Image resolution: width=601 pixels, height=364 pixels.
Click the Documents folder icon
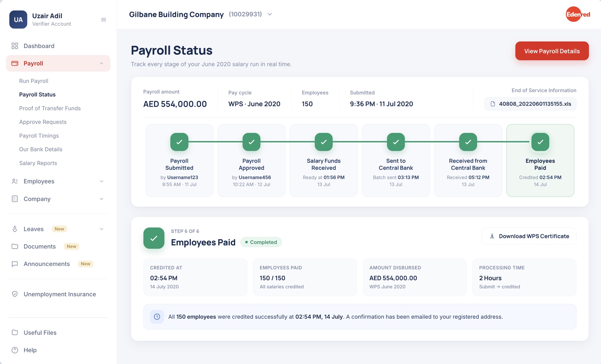tap(15, 246)
